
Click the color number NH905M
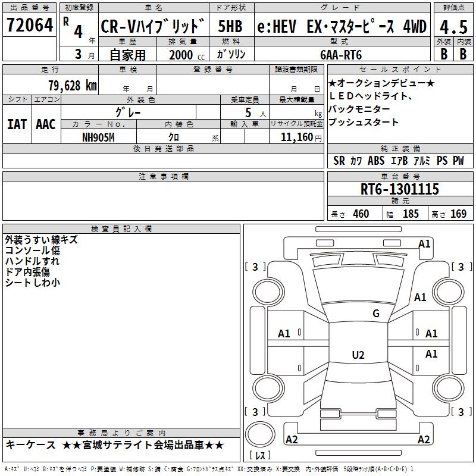pyautogui.click(x=98, y=137)
